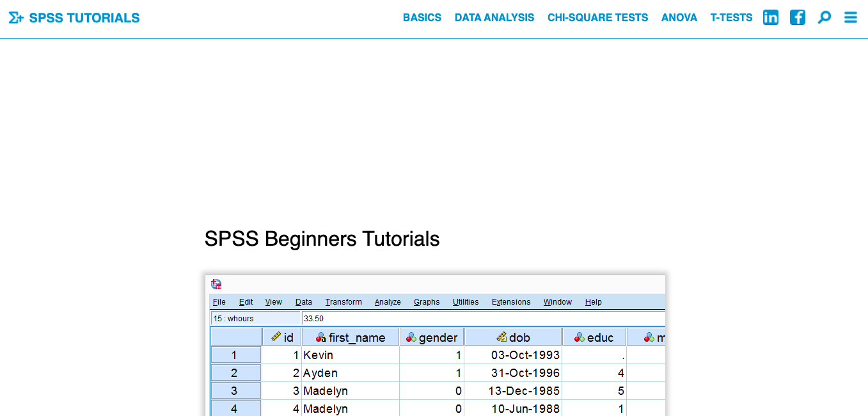The image size is (868, 416).
Task: Click the 33.50 cell value field
Action: click(484, 319)
